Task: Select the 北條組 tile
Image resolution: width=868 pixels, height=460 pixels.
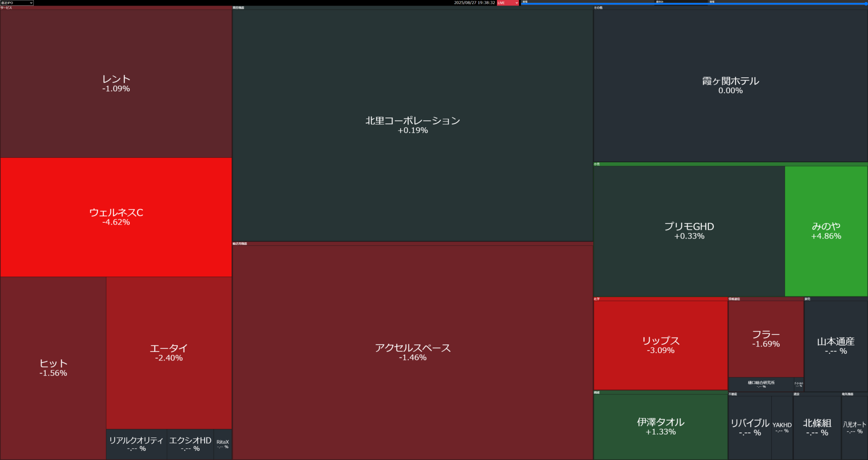Action: (817, 427)
